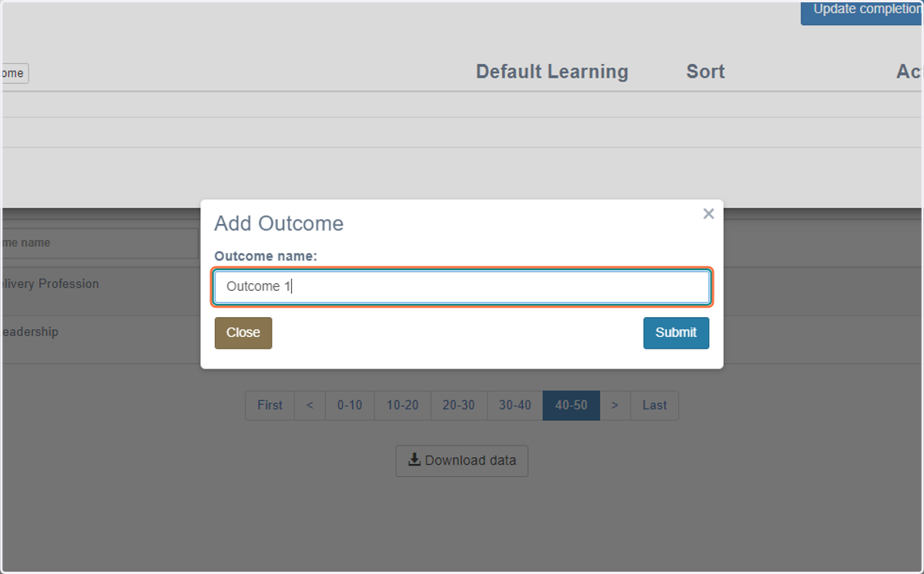This screenshot has height=574, width=924.
Task: Go to previous page arrow
Action: (310, 405)
